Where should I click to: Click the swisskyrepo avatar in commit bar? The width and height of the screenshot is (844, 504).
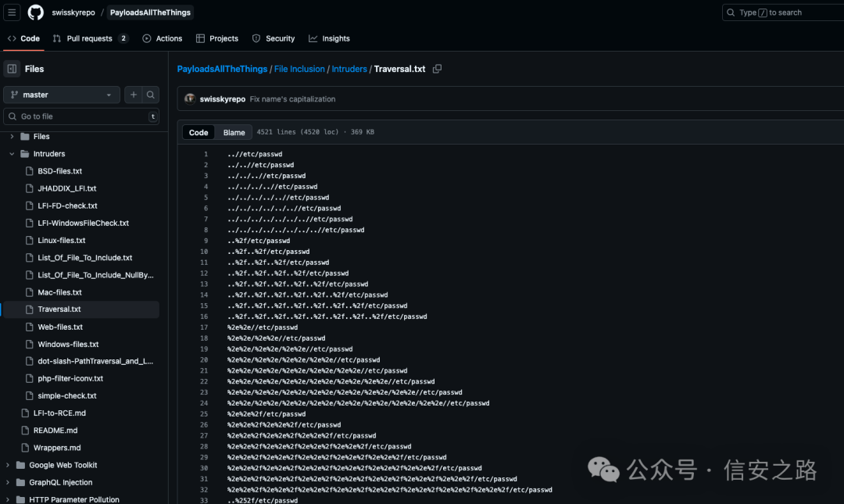tap(189, 99)
